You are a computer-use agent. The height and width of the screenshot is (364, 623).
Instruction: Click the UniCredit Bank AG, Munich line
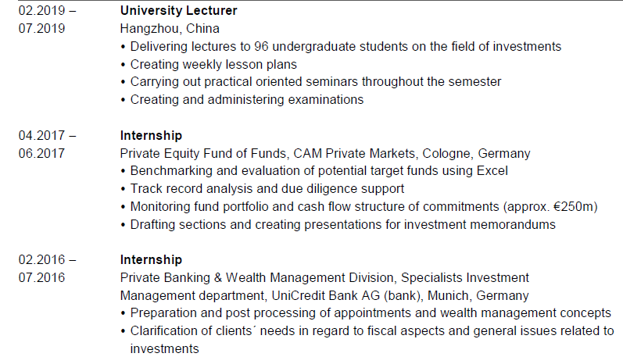[x=324, y=296]
